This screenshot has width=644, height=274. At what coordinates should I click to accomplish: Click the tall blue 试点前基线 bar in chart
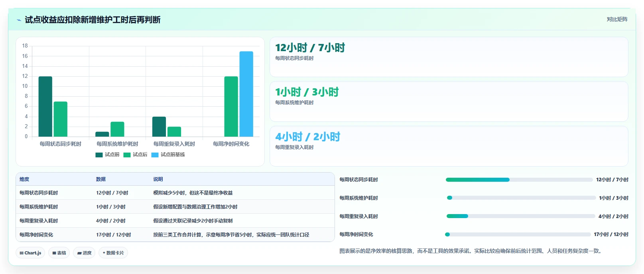pyautogui.click(x=246, y=94)
